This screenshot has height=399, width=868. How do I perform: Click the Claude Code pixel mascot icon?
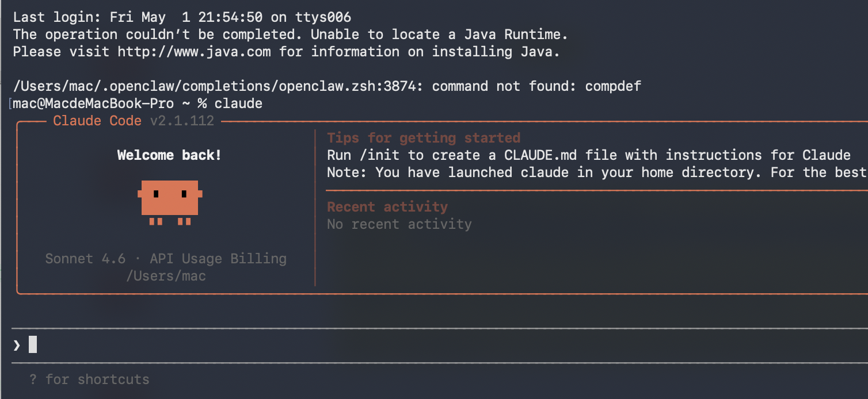[170, 202]
